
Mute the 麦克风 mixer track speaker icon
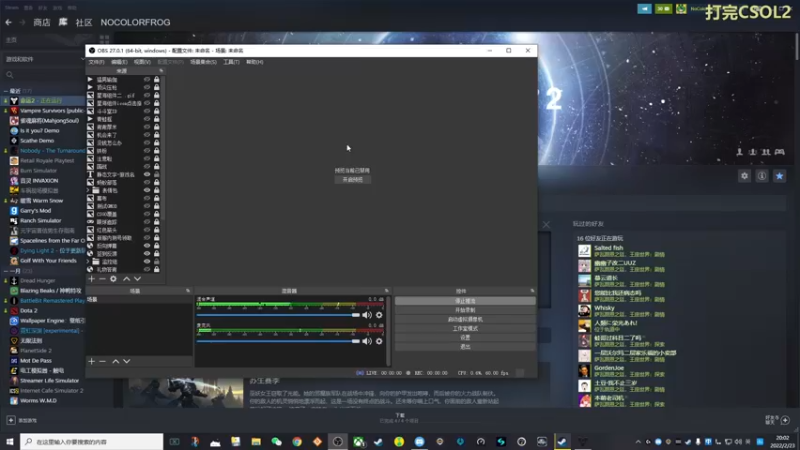point(367,341)
